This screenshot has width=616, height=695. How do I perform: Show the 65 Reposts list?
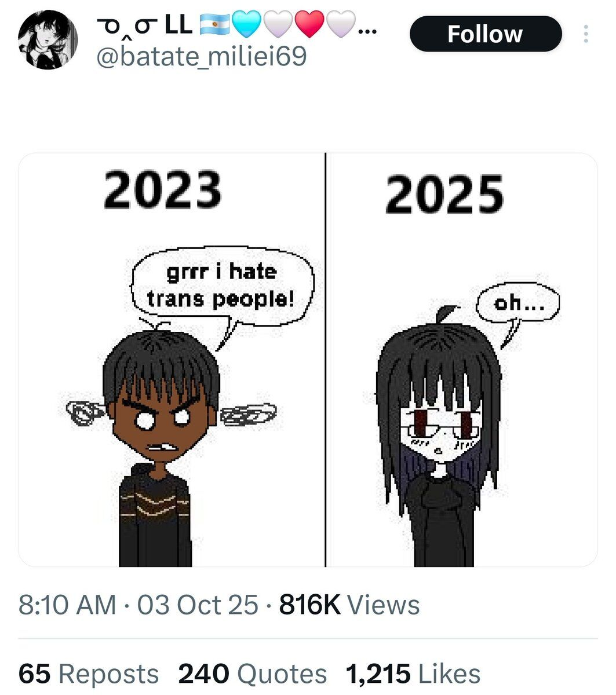click(x=89, y=674)
